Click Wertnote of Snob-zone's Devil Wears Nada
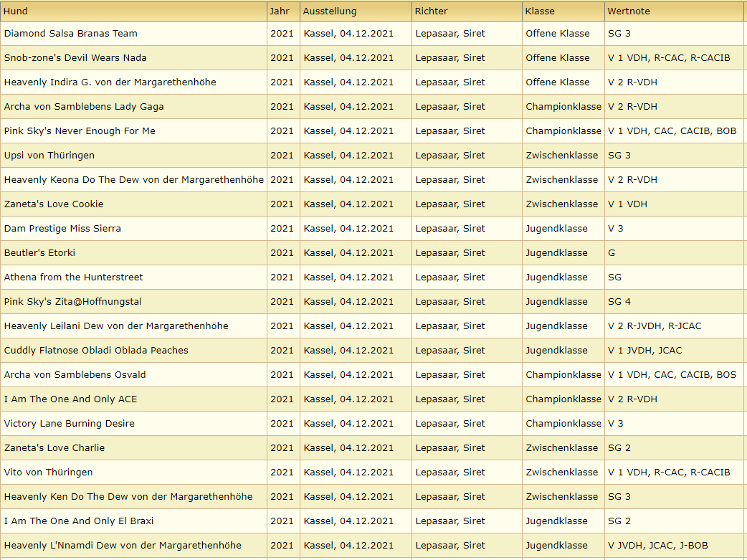 tap(669, 57)
